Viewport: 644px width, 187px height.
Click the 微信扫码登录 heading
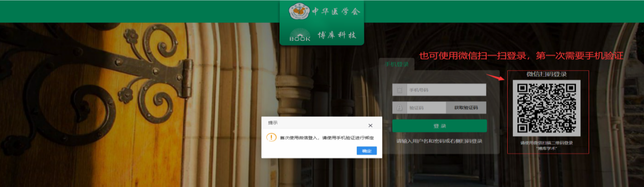point(546,74)
